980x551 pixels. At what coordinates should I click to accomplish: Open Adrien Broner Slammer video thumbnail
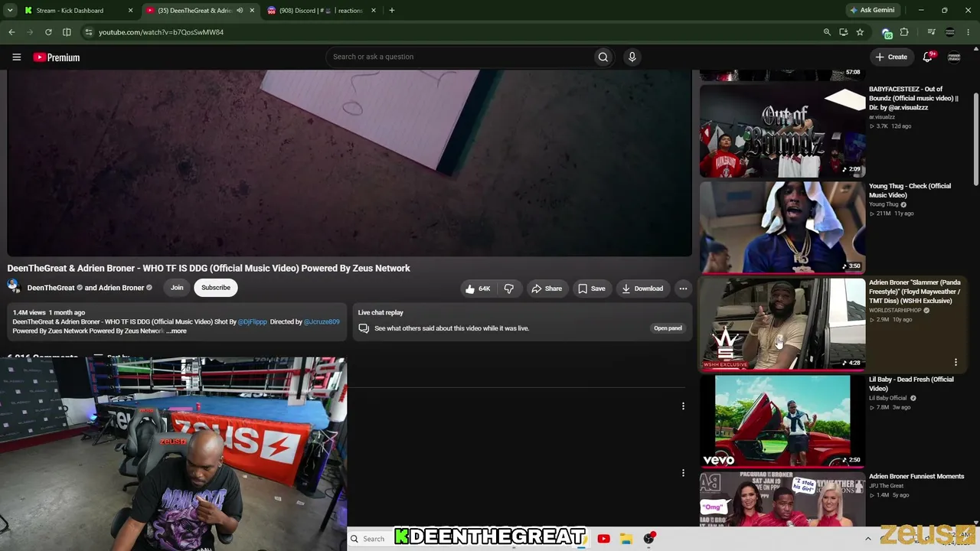click(782, 324)
